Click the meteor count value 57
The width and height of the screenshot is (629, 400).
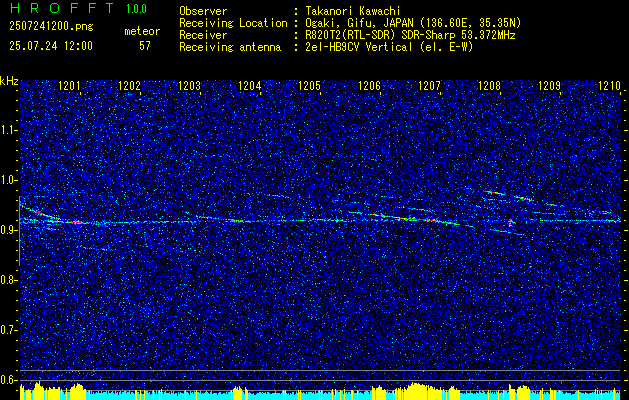tap(145, 46)
